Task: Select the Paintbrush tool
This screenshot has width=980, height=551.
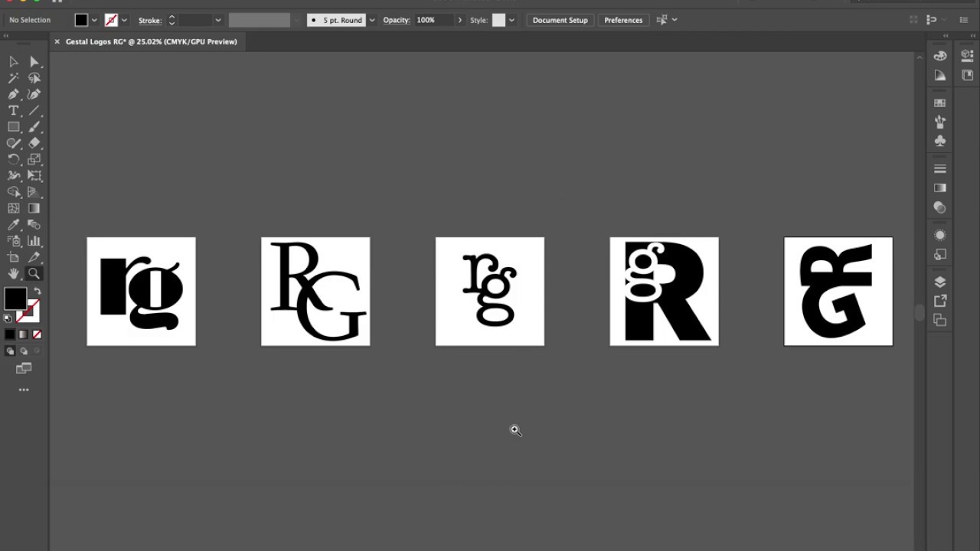Action: click(34, 127)
